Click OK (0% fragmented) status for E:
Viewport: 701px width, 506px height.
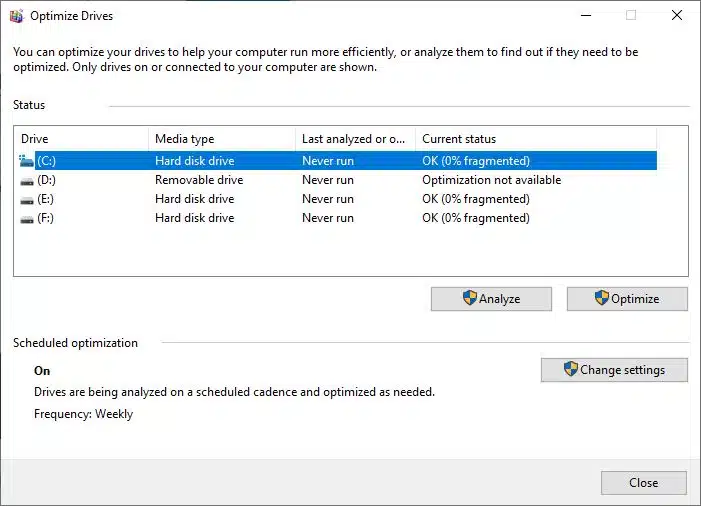[476, 199]
